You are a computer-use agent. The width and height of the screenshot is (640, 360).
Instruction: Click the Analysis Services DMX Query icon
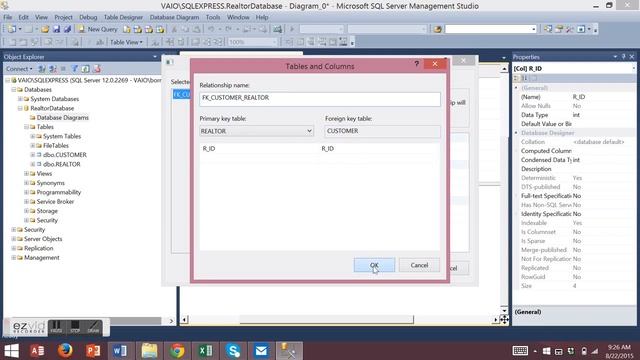pos(149,29)
